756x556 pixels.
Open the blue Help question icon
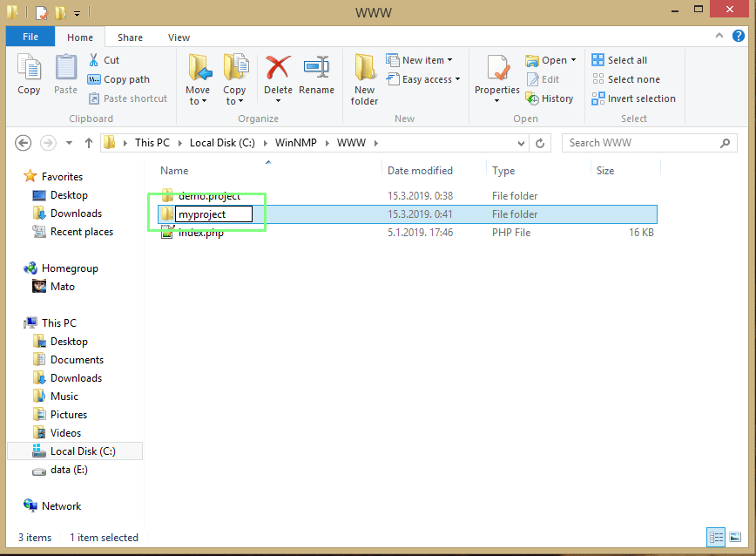739,36
